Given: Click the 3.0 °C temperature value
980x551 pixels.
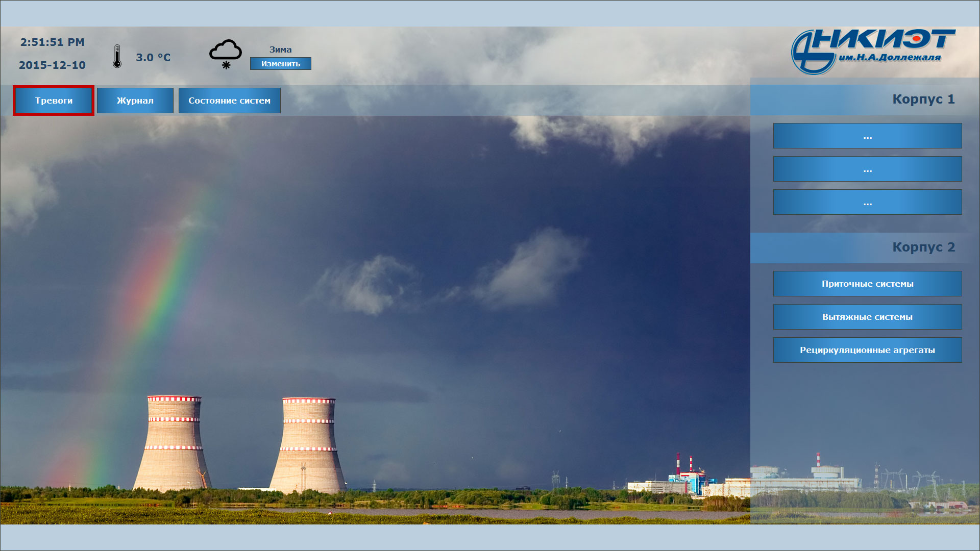Looking at the screenshot, I should tap(153, 58).
